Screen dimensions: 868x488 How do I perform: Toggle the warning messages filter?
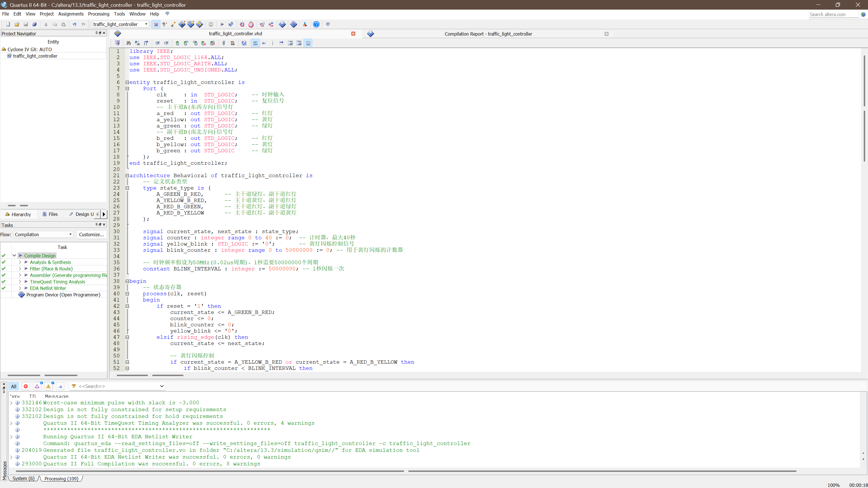pyautogui.click(x=48, y=386)
